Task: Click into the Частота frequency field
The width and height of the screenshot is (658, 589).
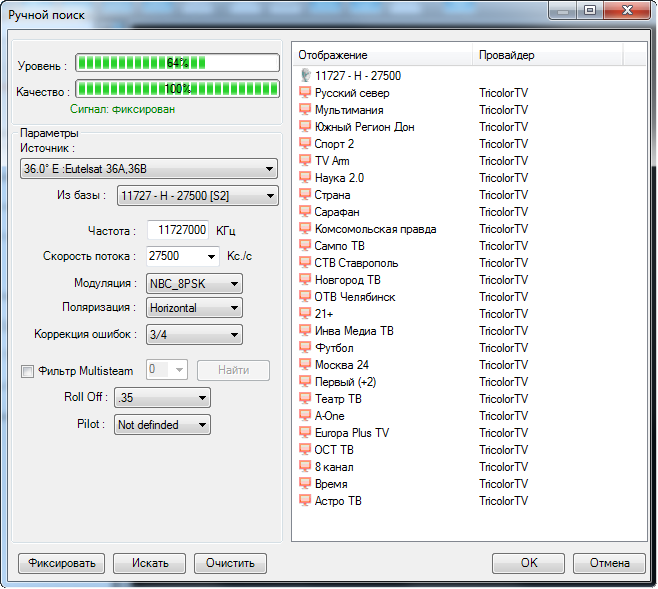Action: [179, 230]
